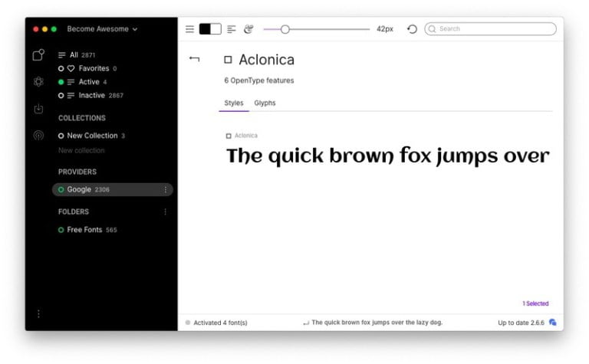Image resolution: width=589 pixels, height=364 pixels.
Task: Reset preview settings with the circular arrow
Action: click(412, 29)
